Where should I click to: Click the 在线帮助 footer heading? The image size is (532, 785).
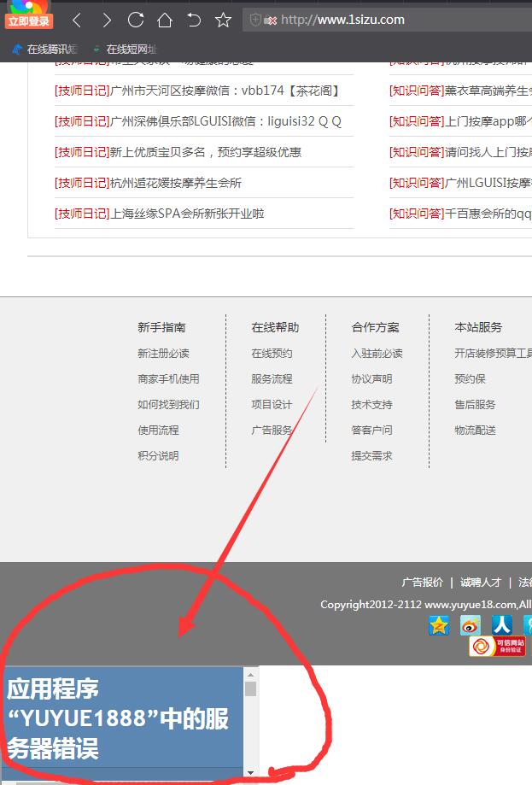(x=275, y=327)
